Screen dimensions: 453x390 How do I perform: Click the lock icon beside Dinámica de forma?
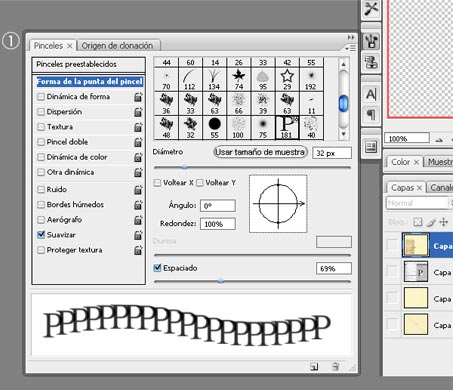138,97
